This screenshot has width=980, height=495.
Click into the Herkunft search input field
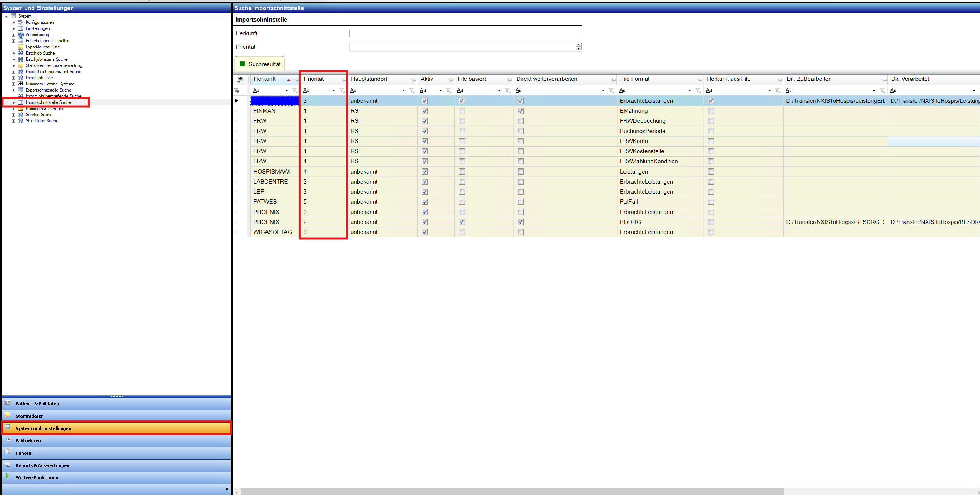[x=465, y=33]
